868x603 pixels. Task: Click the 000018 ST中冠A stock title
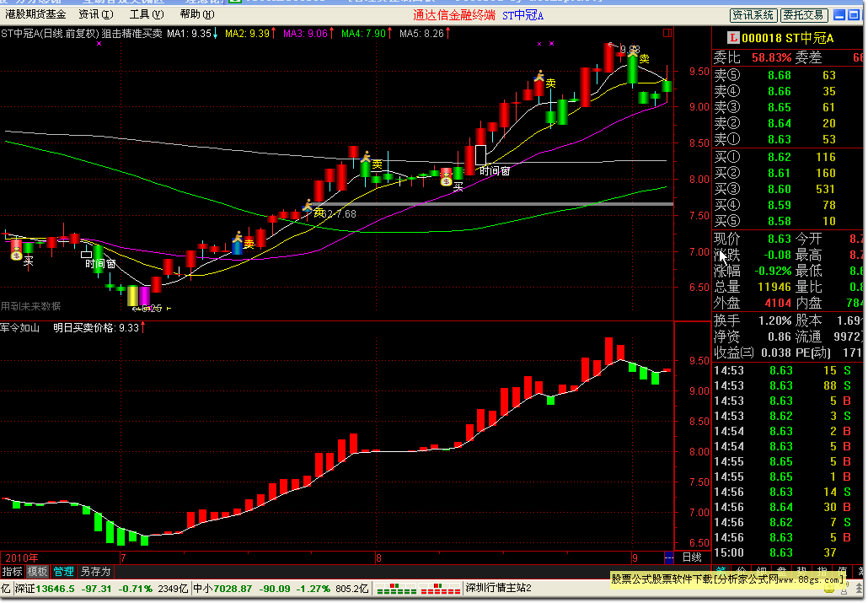(x=787, y=38)
